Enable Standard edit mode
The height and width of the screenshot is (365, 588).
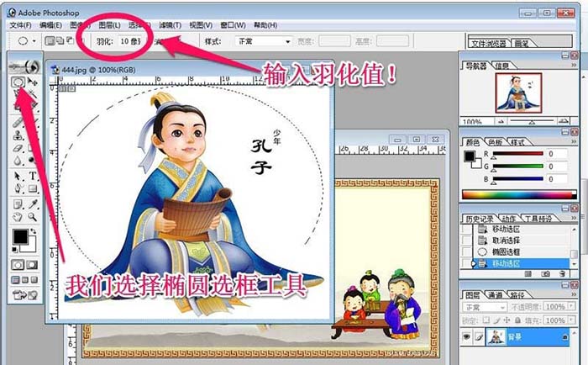(x=18, y=265)
